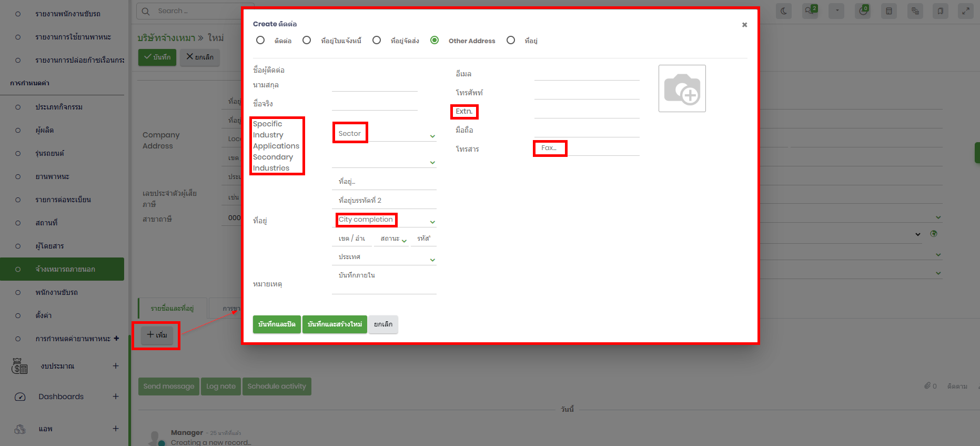
Task: Select the ที่อยู่ใบแจ้งหนี้ radio button
Action: point(307,41)
